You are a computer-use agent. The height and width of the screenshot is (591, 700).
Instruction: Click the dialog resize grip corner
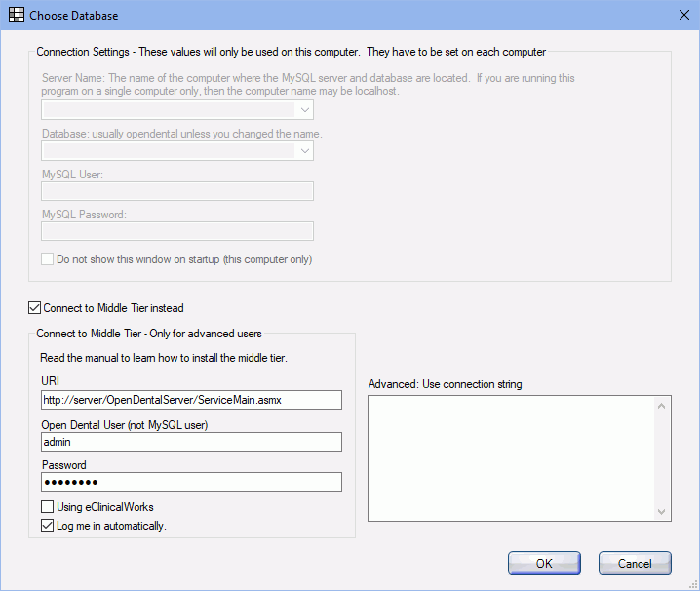[x=693, y=584]
